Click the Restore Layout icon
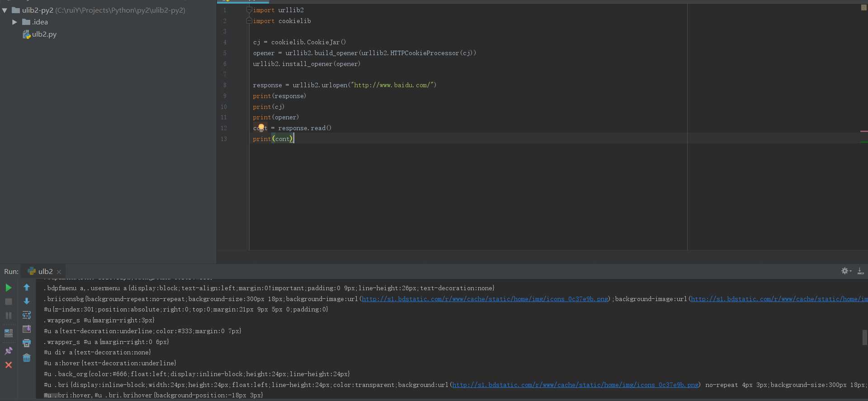Image resolution: width=868 pixels, height=401 pixels. click(x=8, y=333)
